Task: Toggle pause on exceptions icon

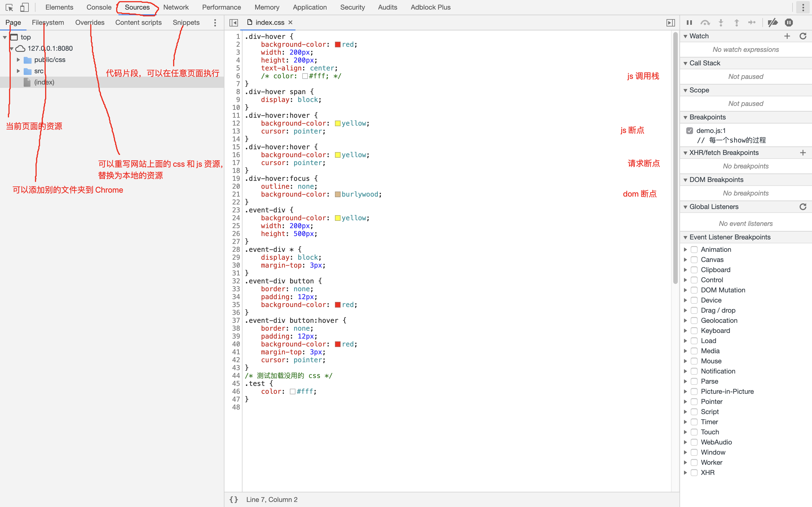Action: tap(789, 23)
